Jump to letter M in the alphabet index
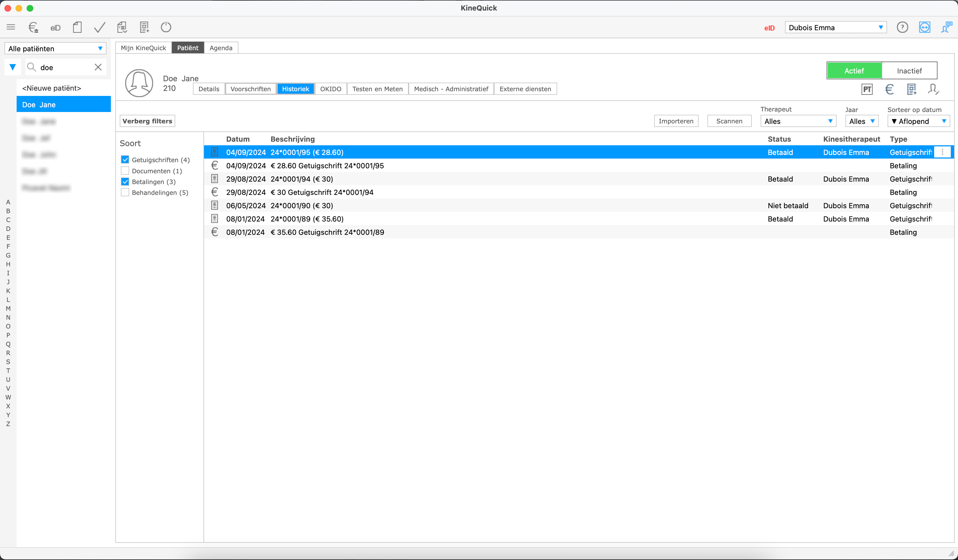958x560 pixels. coord(8,308)
